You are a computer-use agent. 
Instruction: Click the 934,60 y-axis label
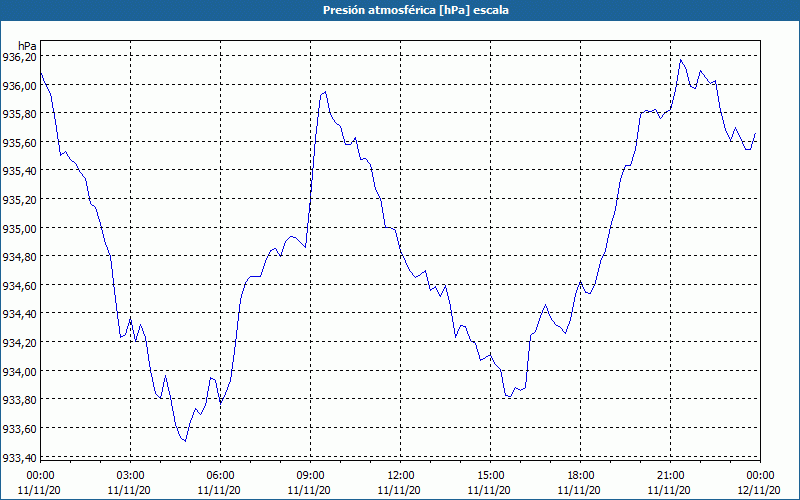point(19,286)
